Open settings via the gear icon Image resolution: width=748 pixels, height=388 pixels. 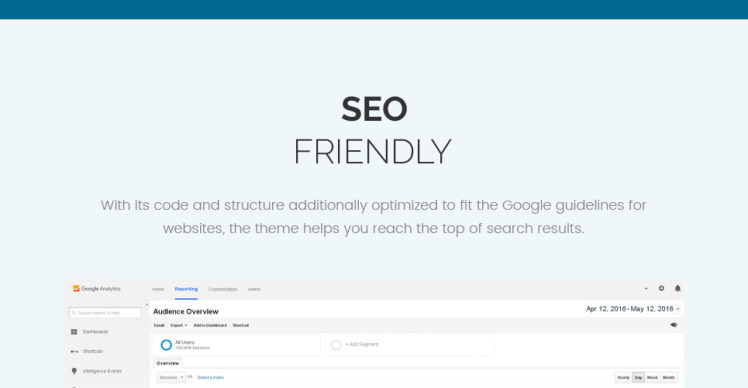click(x=661, y=288)
